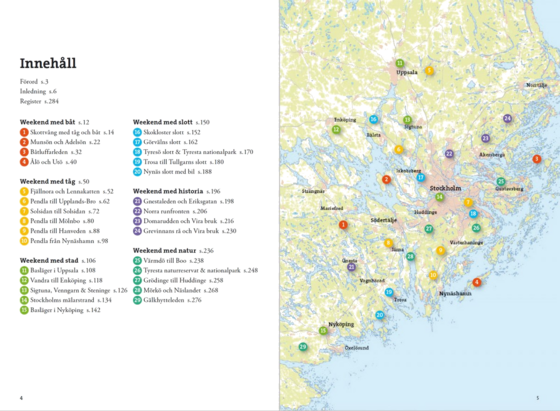Click purple map marker 24
The image size is (560, 411).
point(508,118)
